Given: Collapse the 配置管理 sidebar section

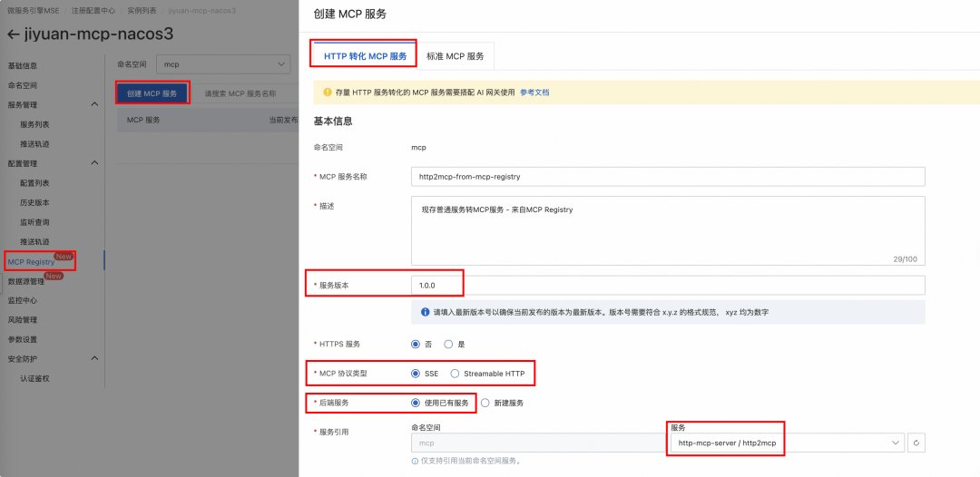Looking at the screenshot, I should pyautogui.click(x=94, y=163).
